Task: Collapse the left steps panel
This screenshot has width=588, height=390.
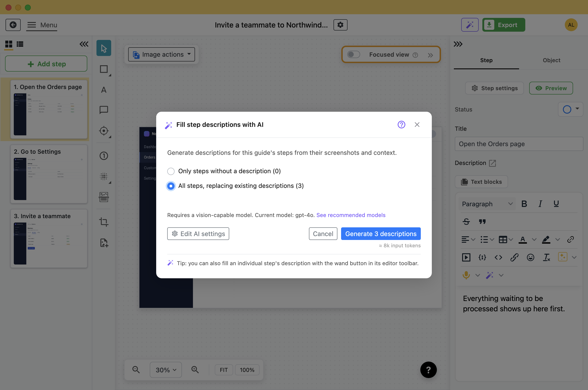Action: [84, 44]
